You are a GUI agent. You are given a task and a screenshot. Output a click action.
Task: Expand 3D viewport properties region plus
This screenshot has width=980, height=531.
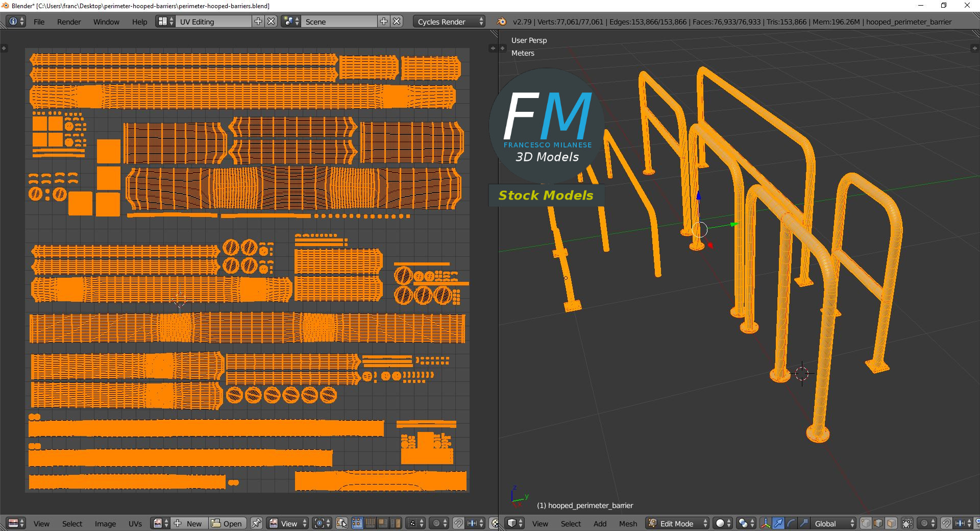click(974, 48)
